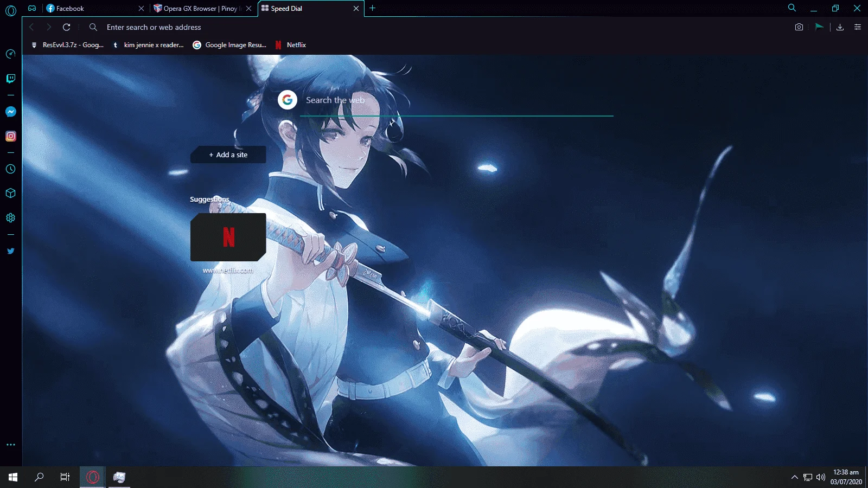Open Windows taskbar search
The image size is (868, 488).
point(39,477)
